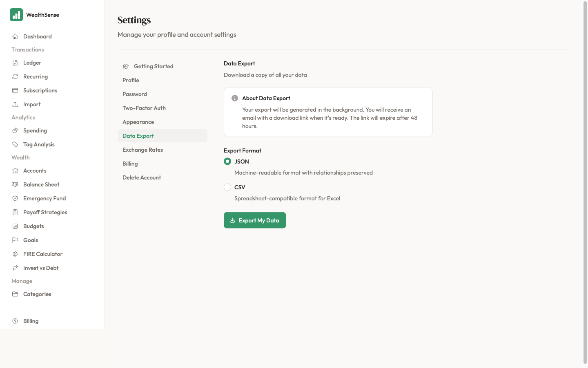Screen dimensions: 588x368
Task: Click the Tag Analysis tag icon
Action: click(15, 144)
